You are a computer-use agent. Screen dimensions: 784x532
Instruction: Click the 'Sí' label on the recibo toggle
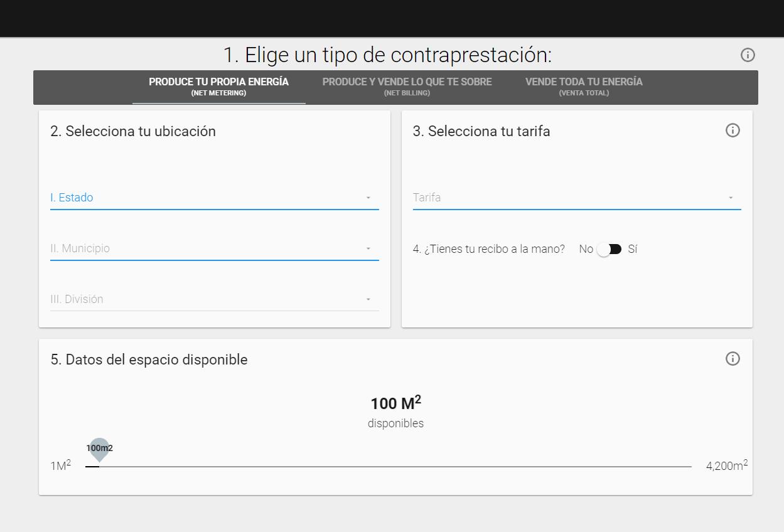632,249
